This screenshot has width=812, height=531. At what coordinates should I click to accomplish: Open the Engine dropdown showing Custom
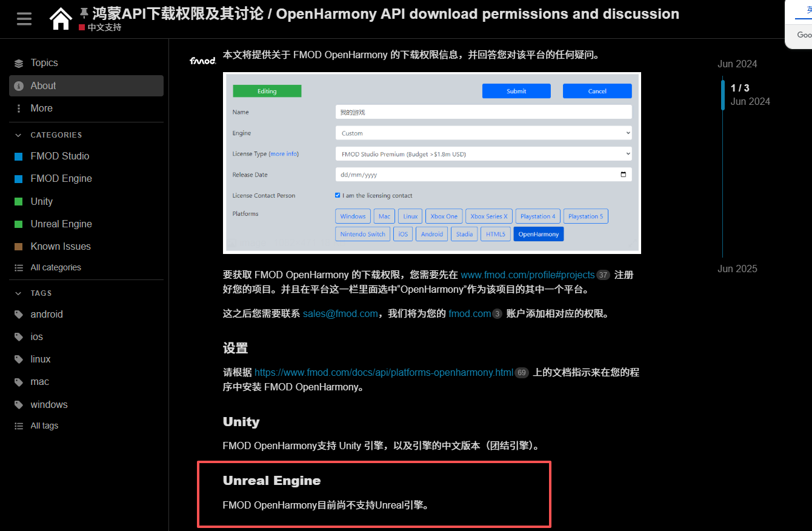[x=484, y=133]
